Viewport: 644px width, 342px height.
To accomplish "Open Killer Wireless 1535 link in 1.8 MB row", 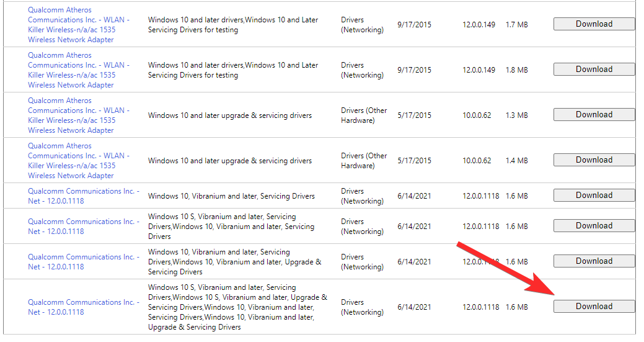I will pyautogui.click(x=79, y=70).
